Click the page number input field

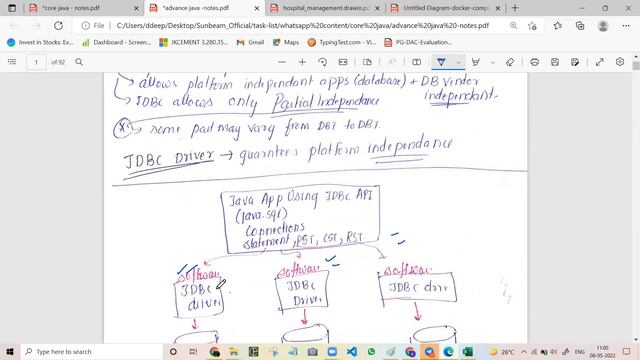pyautogui.click(x=36, y=62)
